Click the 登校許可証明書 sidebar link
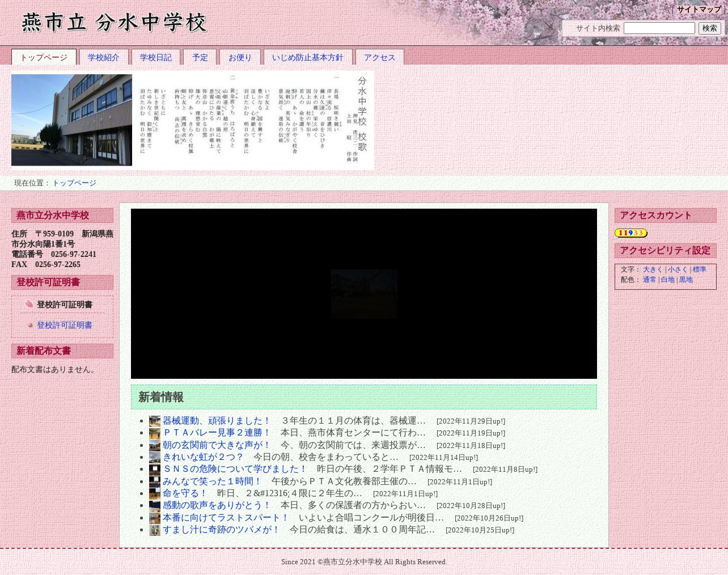The width and height of the screenshot is (728, 575). [x=65, y=325]
